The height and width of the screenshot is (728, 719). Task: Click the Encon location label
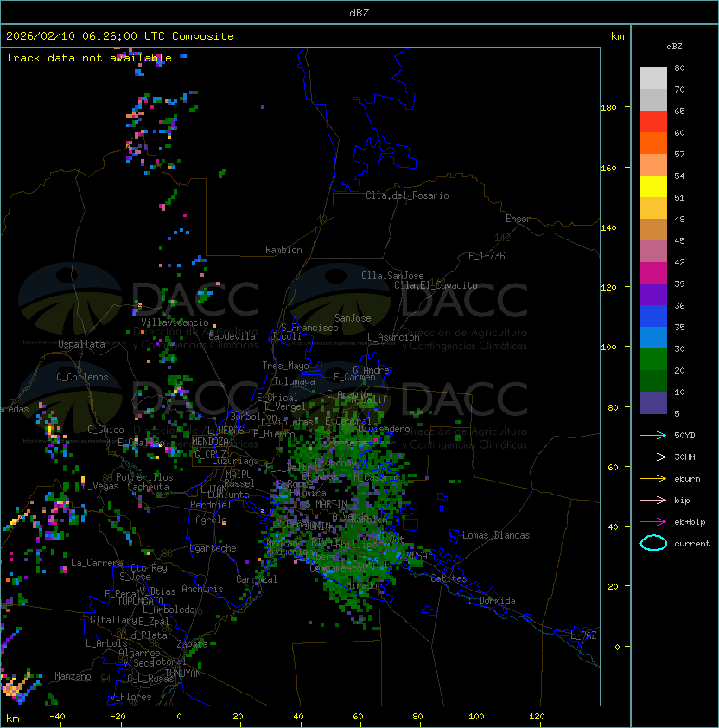pos(519,219)
